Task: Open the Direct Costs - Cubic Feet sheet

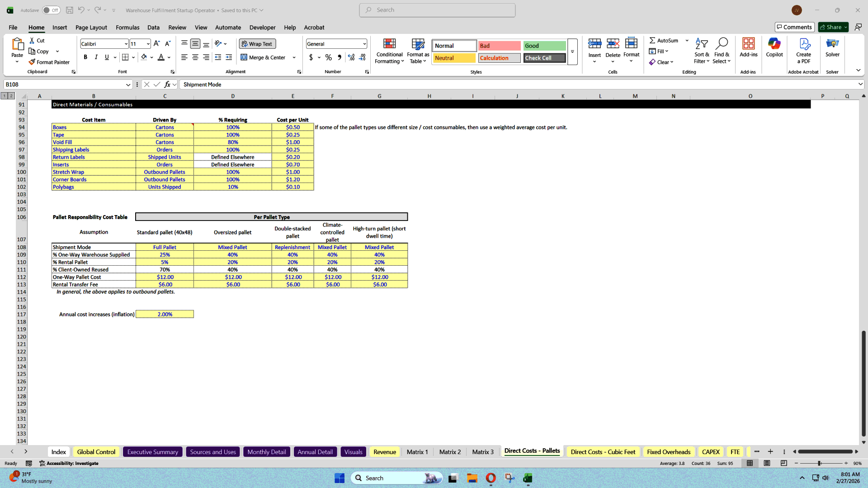Action: [603, 451]
